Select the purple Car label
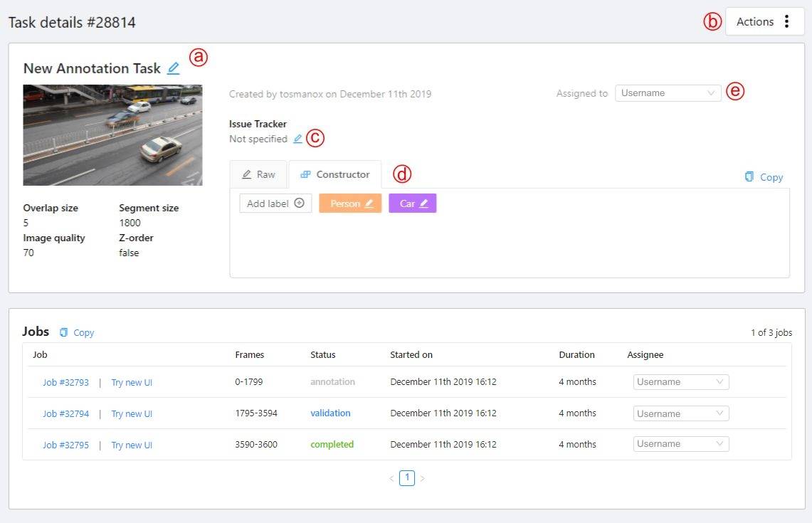The image size is (812, 523). point(406,204)
